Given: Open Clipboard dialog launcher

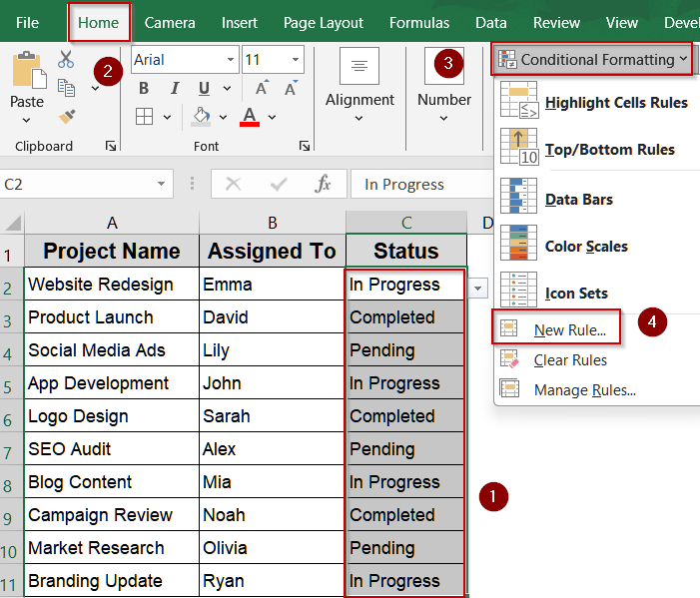Looking at the screenshot, I should pyautogui.click(x=111, y=146).
